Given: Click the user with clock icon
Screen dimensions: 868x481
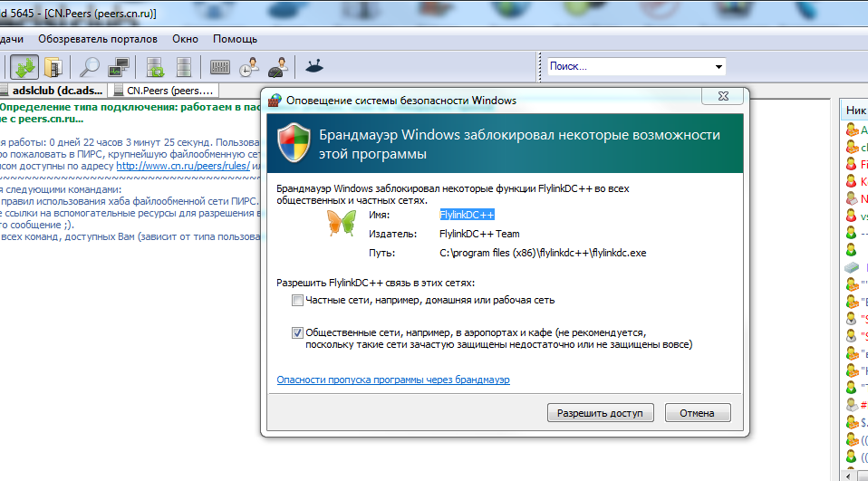Looking at the screenshot, I should pos(249,68).
